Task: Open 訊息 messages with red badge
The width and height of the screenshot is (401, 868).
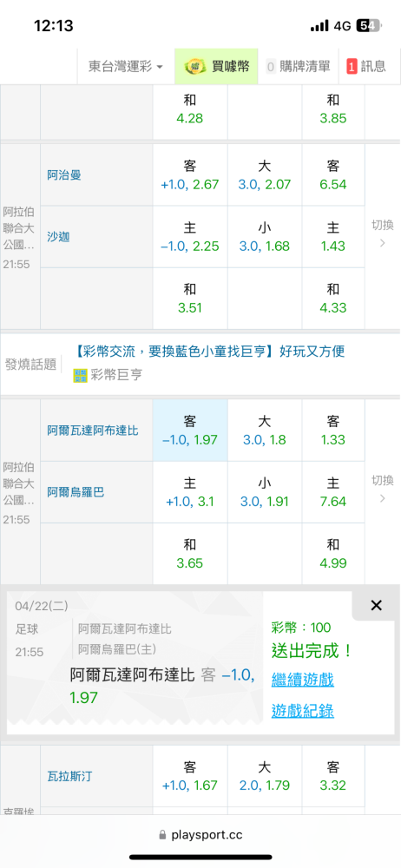Action: coord(366,67)
